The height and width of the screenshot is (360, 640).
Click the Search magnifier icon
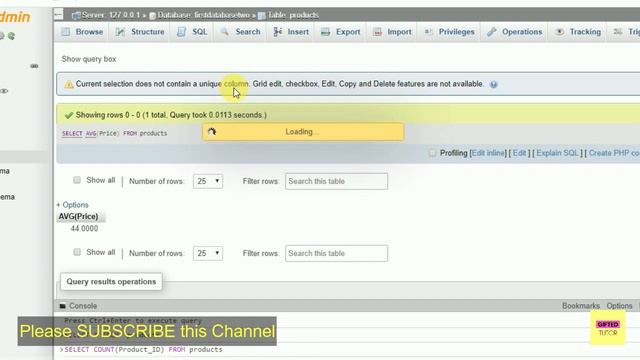pyautogui.click(x=224, y=32)
